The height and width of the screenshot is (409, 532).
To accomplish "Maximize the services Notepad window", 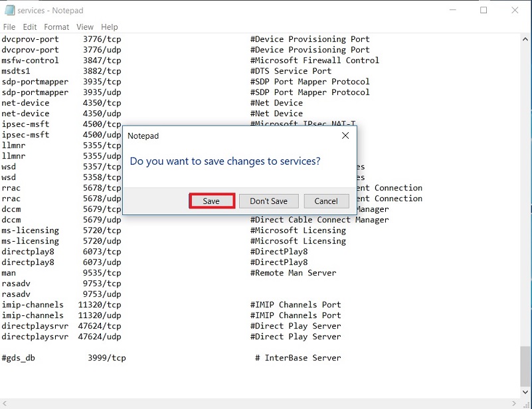I will (x=483, y=11).
